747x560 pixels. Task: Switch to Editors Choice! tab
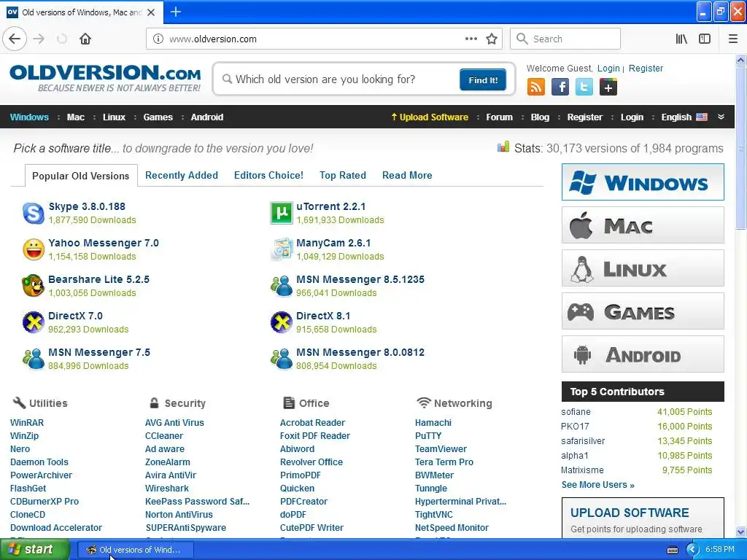coord(268,175)
